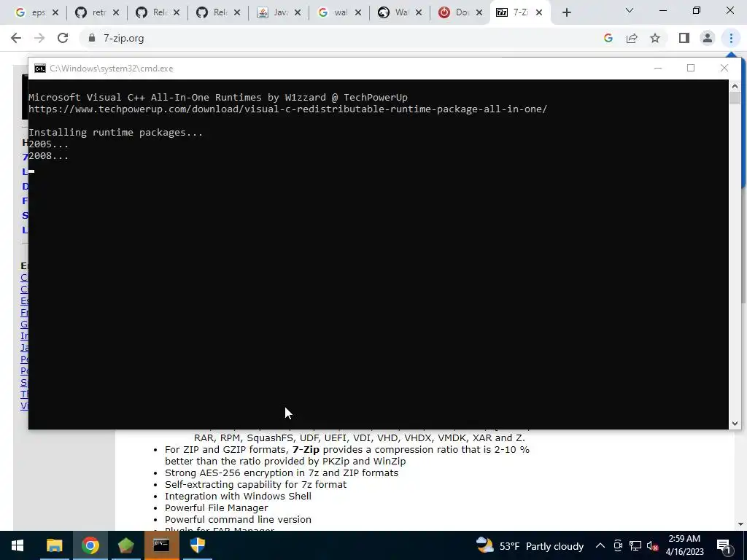Minimize the cmd.exe window
Image resolution: width=747 pixels, height=560 pixels.
(658, 69)
